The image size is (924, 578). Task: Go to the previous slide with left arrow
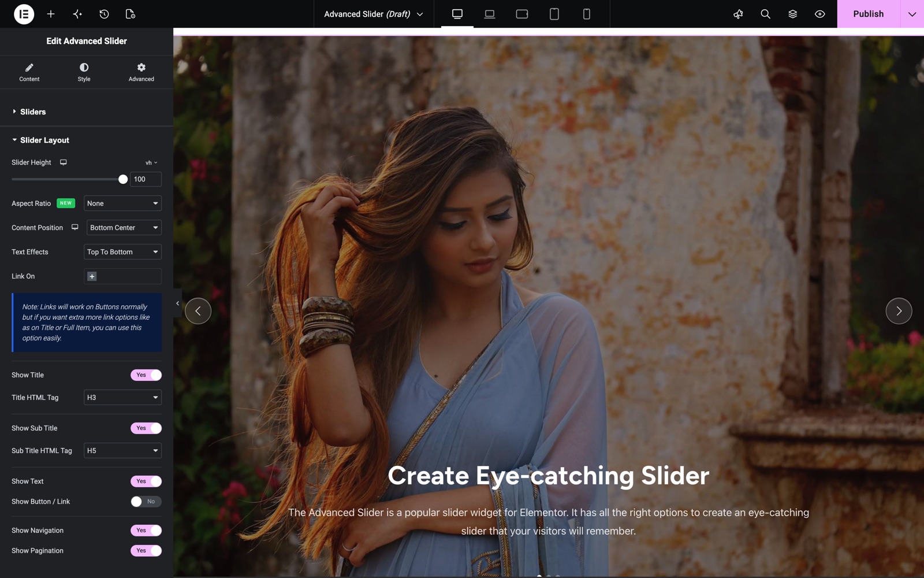198,311
